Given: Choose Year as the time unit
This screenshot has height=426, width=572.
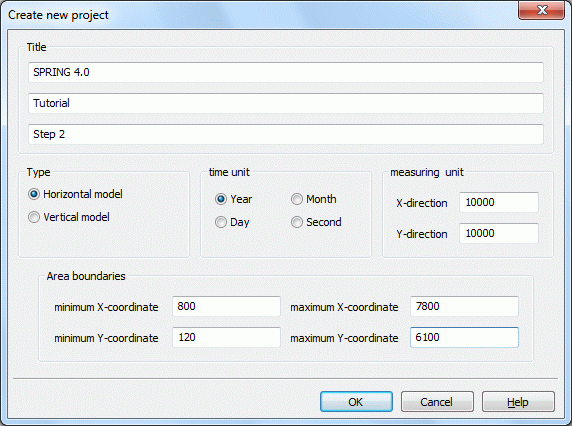Looking at the screenshot, I should 221,199.
